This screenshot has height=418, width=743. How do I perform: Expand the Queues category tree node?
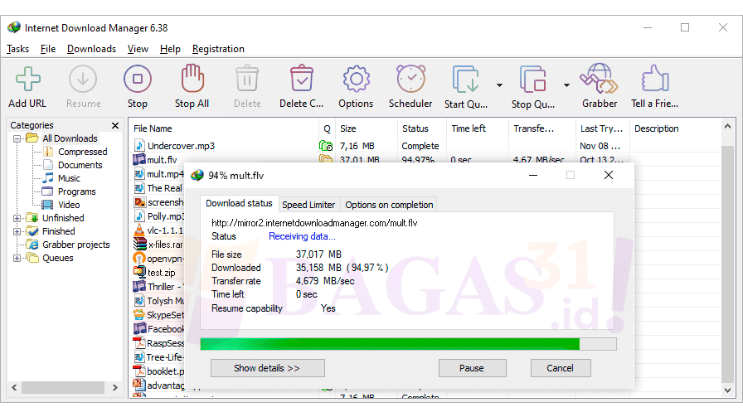click(x=17, y=258)
